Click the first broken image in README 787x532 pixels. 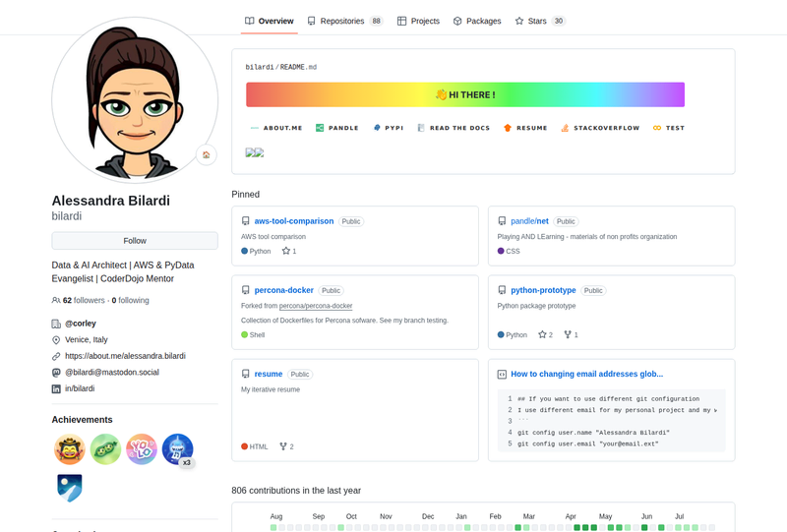point(250,152)
